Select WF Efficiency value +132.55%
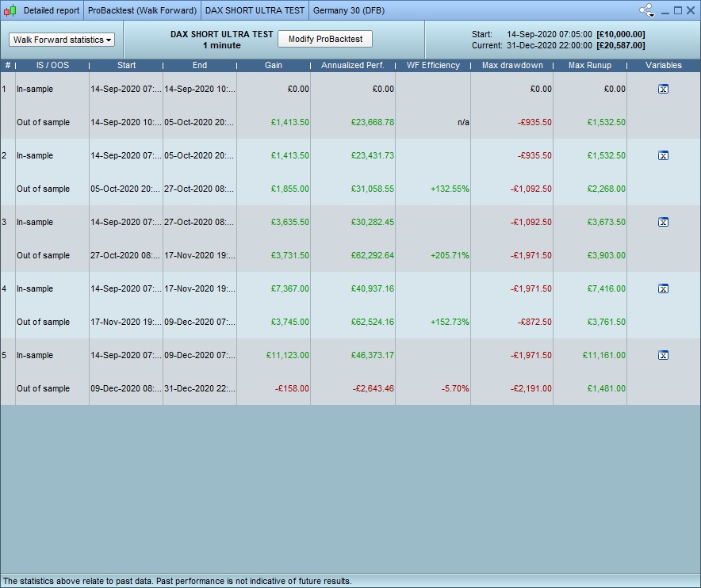Viewport: 701px width, 588px height. pos(450,189)
